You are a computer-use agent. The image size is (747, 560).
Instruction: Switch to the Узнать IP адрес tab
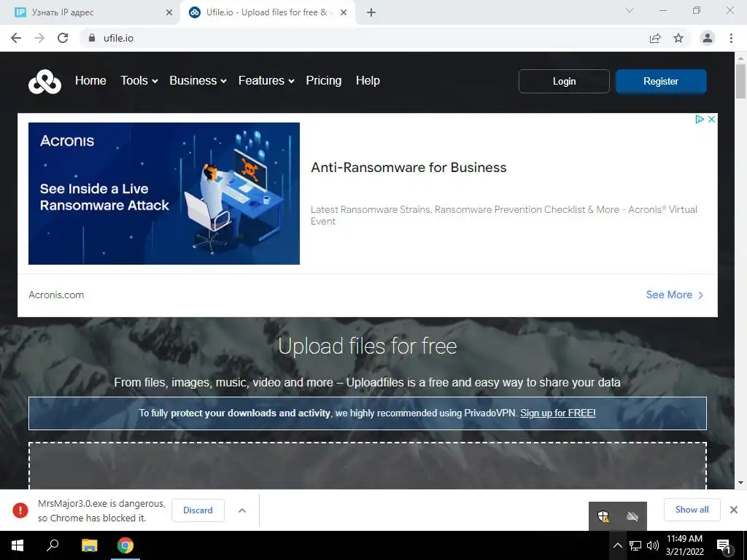click(x=90, y=12)
